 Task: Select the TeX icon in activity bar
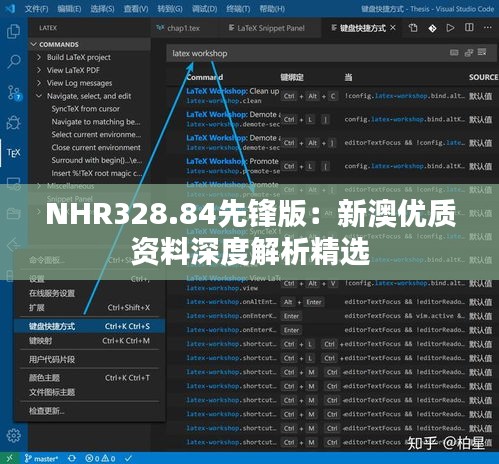pos(13,153)
